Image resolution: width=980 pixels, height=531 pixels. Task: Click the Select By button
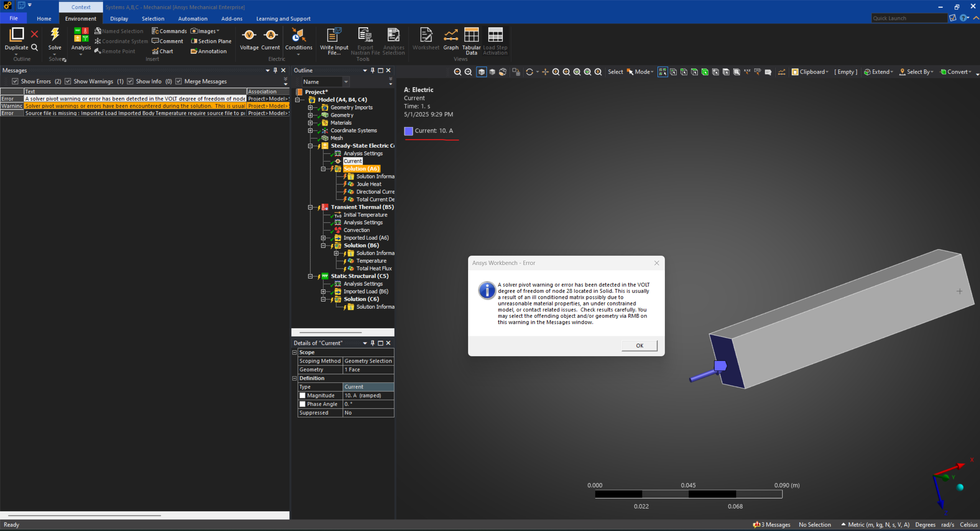tap(916, 72)
